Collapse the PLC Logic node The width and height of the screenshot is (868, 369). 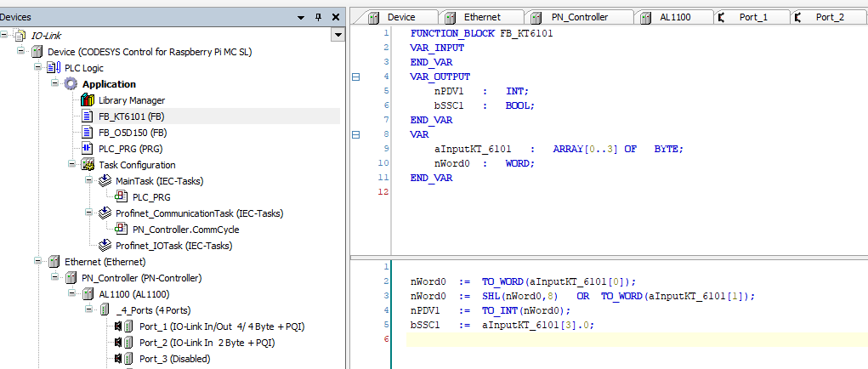(x=37, y=67)
